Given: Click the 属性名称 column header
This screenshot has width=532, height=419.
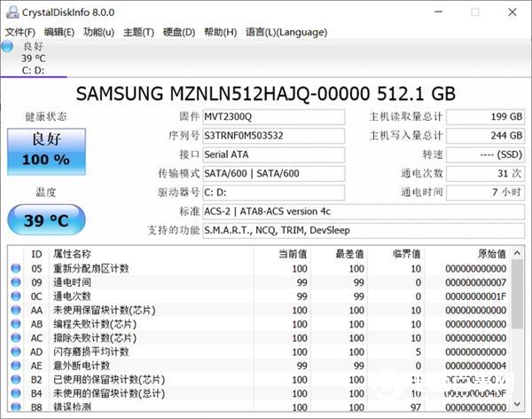Looking at the screenshot, I should [151, 254].
